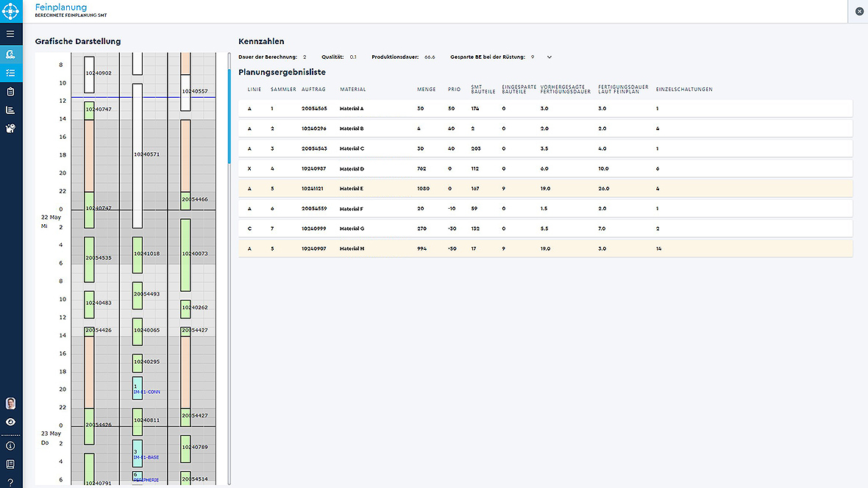The image size is (868, 488).
Task: Click the Gantt bar labeled 10241018
Action: (138, 255)
